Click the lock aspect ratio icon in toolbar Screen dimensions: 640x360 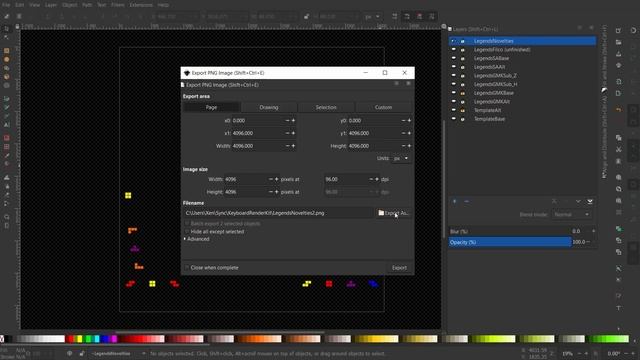tap(306, 16)
